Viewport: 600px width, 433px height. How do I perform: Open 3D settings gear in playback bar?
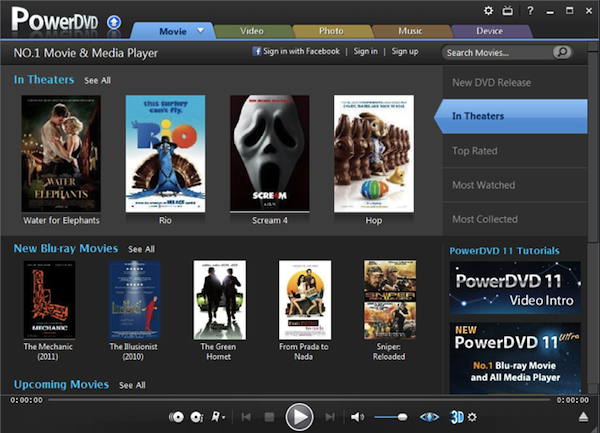pyautogui.click(x=473, y=417)
